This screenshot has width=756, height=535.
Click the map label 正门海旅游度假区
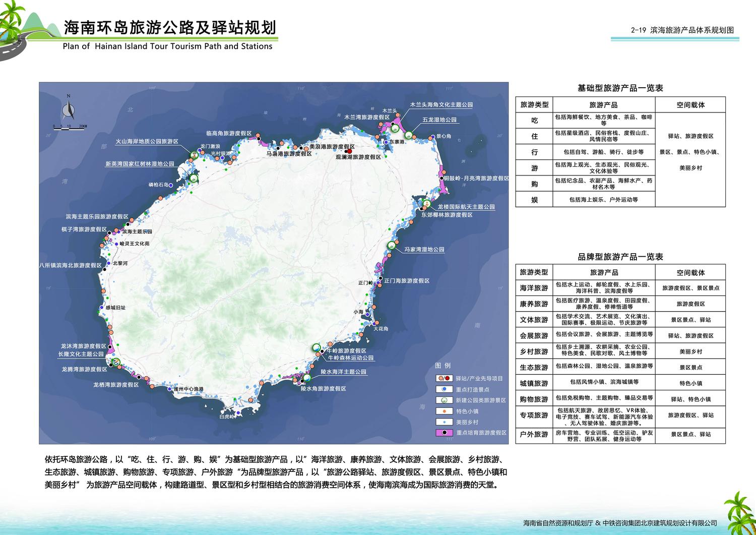(407, 281)
